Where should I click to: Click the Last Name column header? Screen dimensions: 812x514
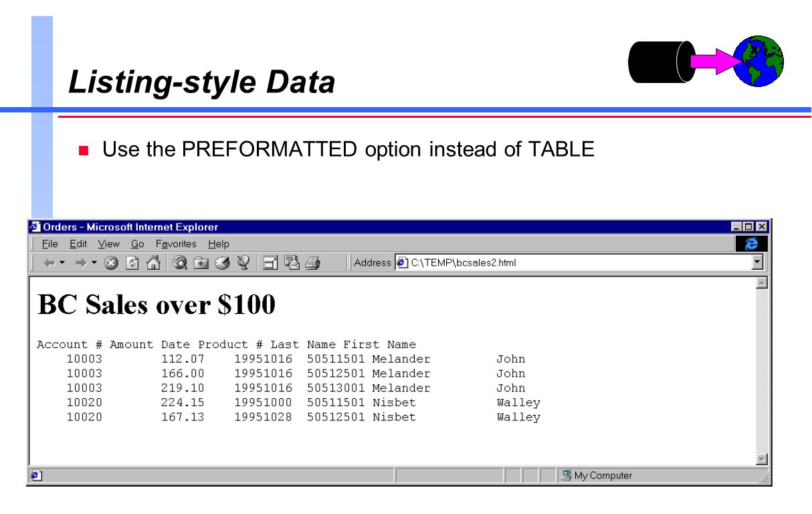click(x=303, y=345)
